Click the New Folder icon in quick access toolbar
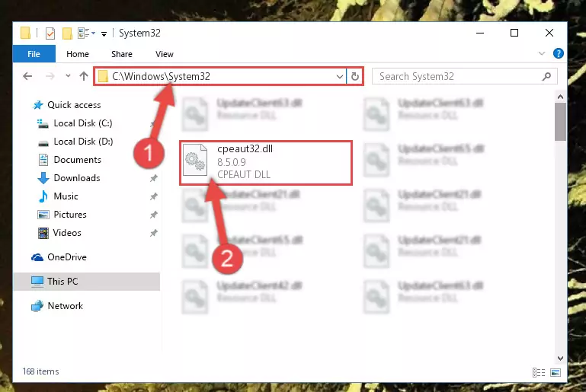This screenshot has width=586, height=392. tap(67, 33)
